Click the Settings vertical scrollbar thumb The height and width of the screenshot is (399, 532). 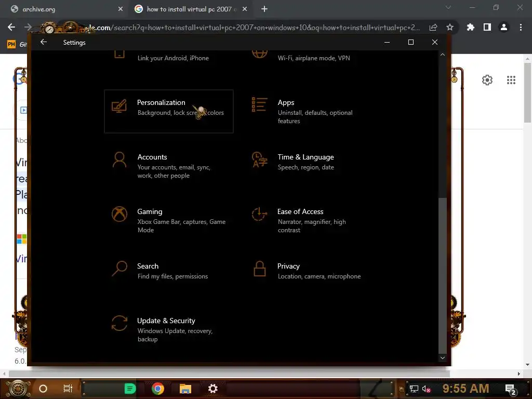point(443,275)
